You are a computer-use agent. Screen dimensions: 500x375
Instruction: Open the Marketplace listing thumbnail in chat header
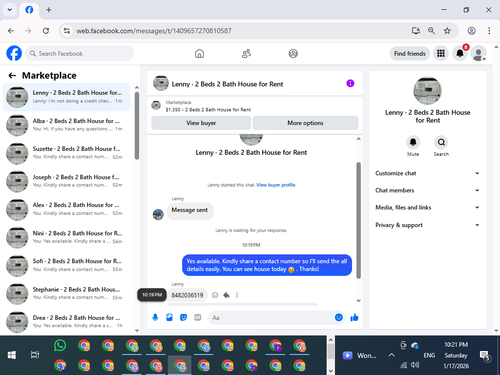click(156, 105)
